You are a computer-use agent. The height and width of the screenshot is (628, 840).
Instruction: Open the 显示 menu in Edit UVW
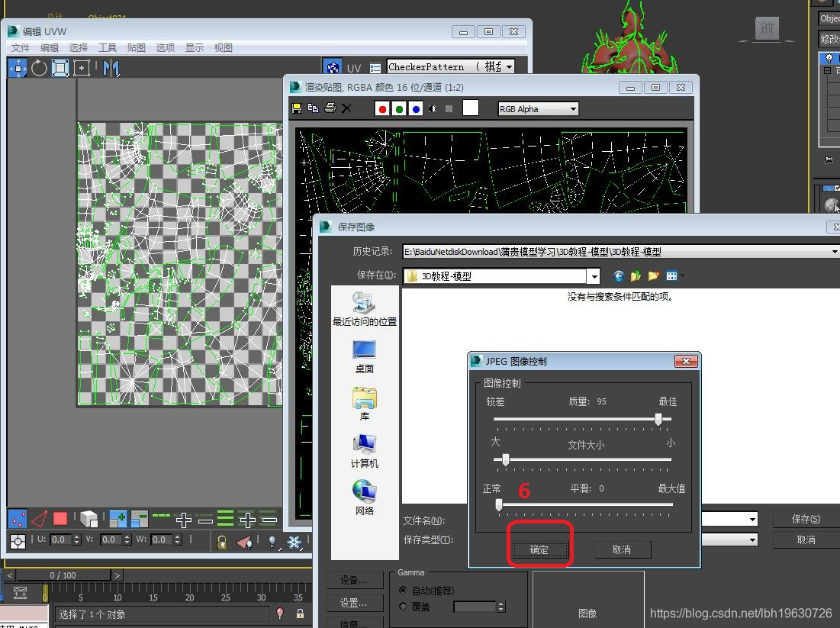pyautogui.click(x=194, y=47)
